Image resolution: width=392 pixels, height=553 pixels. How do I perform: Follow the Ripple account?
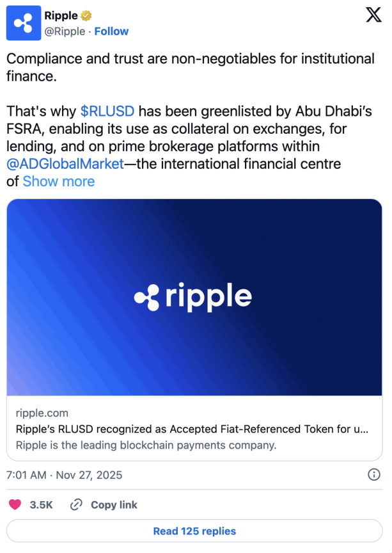[111, 31]
